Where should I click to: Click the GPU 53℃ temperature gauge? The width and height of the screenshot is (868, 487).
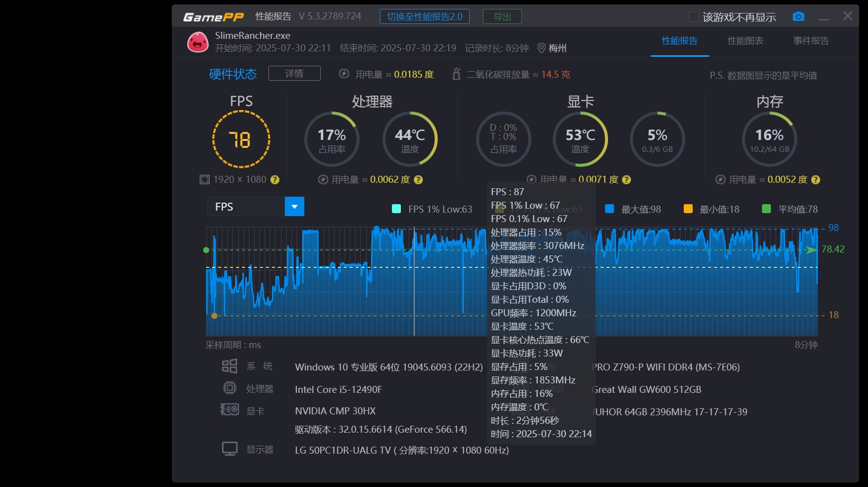pyautogui.click(x=580, y=139)
